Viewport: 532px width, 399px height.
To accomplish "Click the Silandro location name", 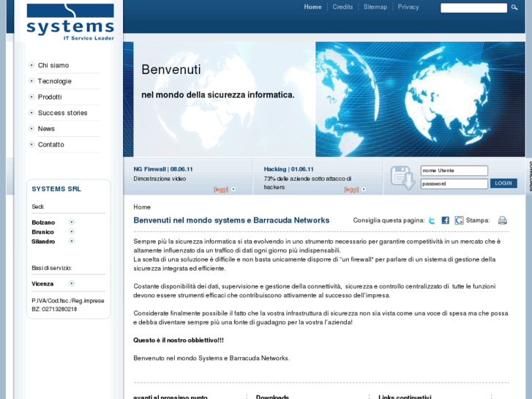I will 43,242.
